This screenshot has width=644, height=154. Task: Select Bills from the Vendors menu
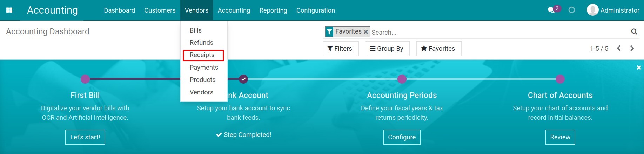pyautogui.click(x=196, y=30)
